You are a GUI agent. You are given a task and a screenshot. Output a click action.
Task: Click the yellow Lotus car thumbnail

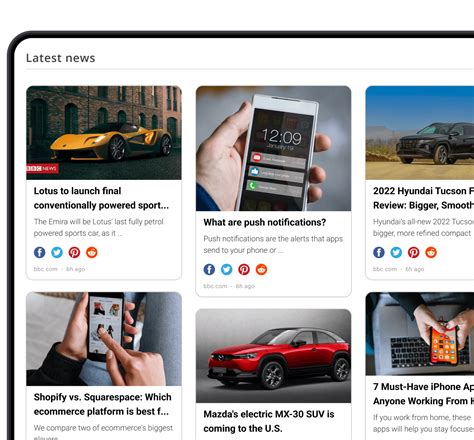(x=104, y=133)
